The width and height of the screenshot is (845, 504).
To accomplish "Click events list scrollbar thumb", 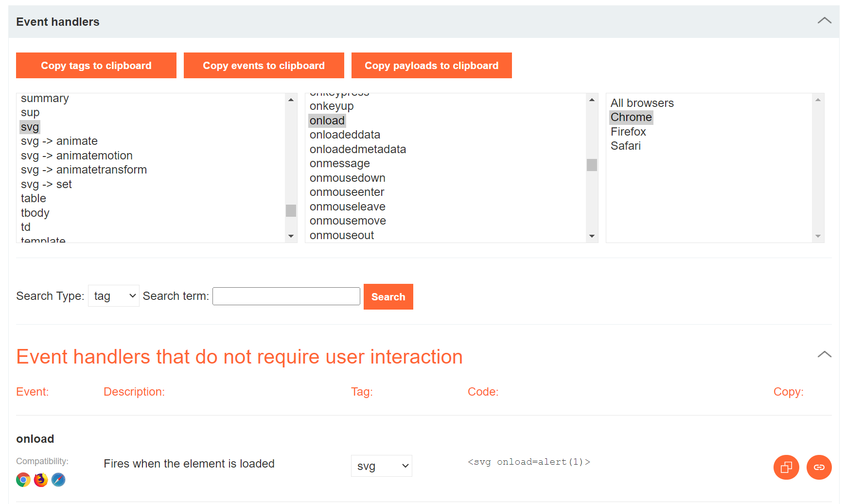I will pyautogui.click(x=592, y=165).
